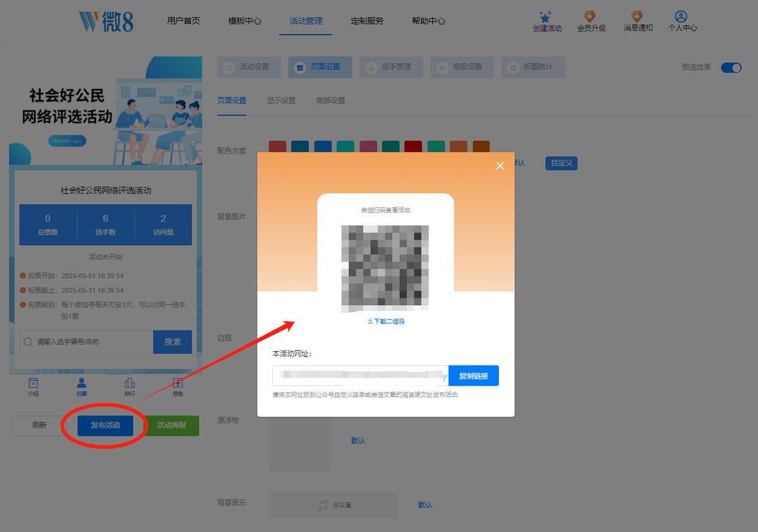This screenshot has height=532, width=758.
Task: Switch to top 页面设置 button tab
Action: (x=320, y=67)
